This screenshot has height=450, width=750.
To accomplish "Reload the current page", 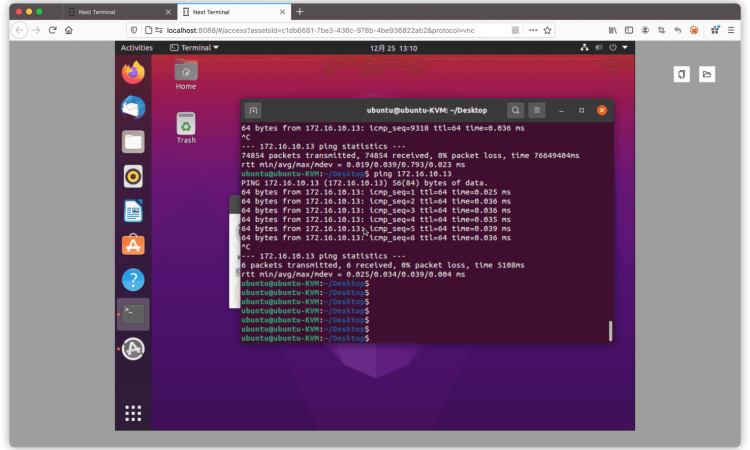I will 53,30.
